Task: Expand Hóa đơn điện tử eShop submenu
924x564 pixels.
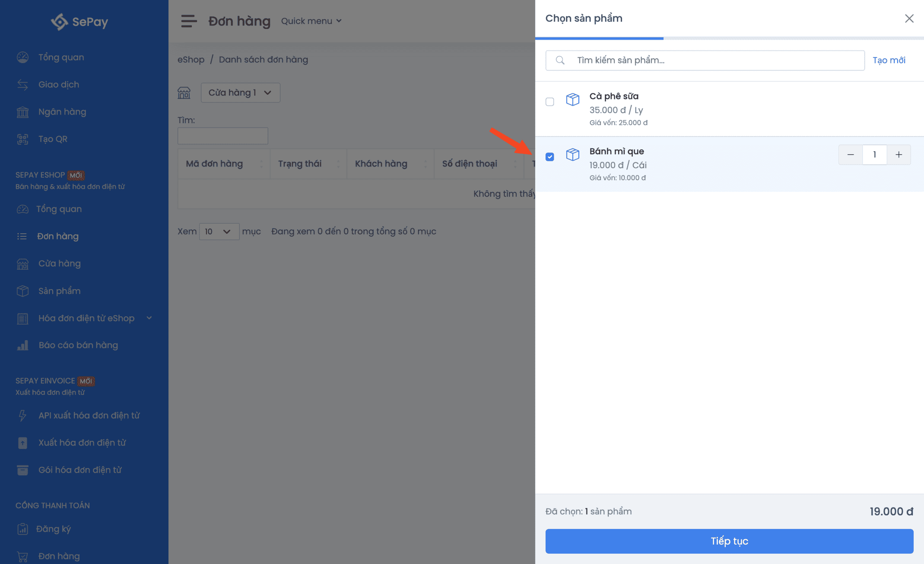Action: click(149, 318)
